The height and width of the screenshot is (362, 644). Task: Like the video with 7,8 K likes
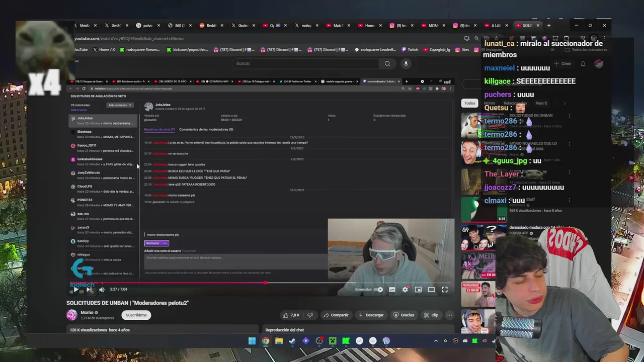tap(291, 315)
